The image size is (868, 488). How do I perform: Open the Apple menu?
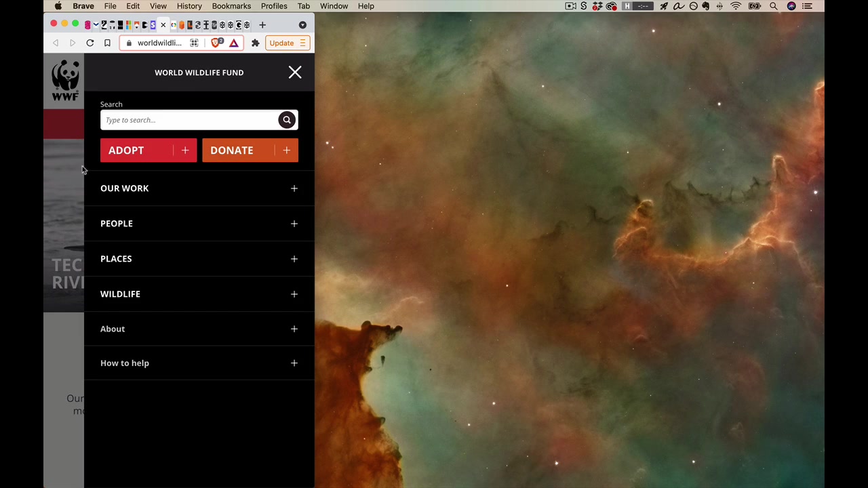(58, 6)
